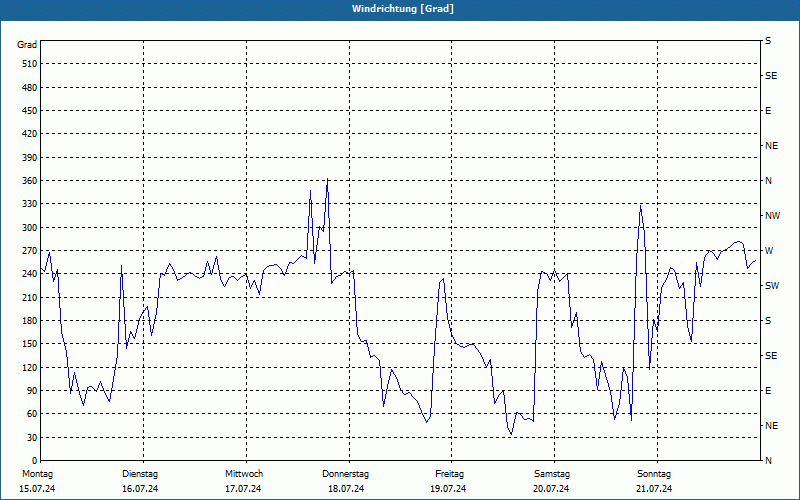
Task: Click the "Freitag" day label
Action: 449,474
